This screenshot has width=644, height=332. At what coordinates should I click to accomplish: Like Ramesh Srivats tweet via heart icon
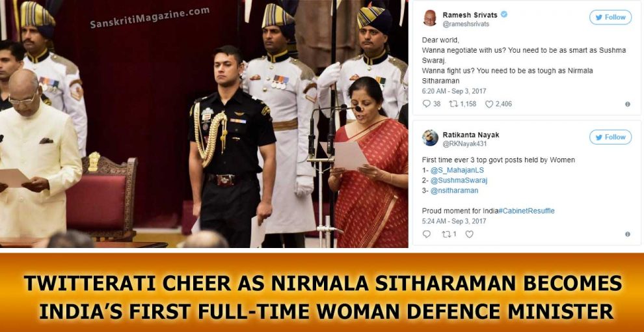pos(489,104)
